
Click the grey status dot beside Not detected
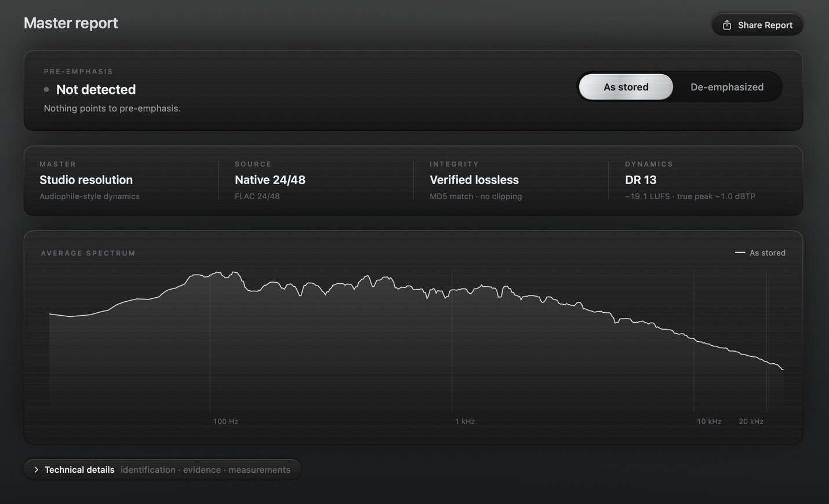tap(46, 89)
